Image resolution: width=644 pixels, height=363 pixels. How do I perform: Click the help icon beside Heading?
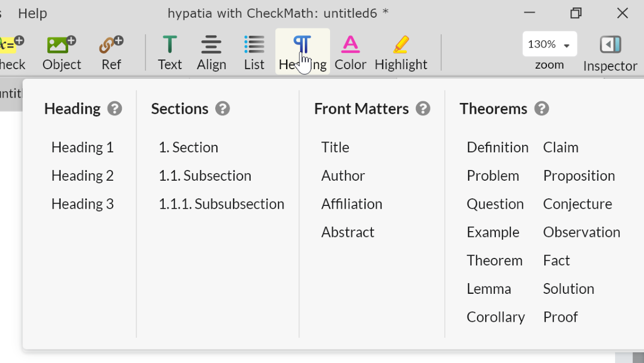click(114, 109)
